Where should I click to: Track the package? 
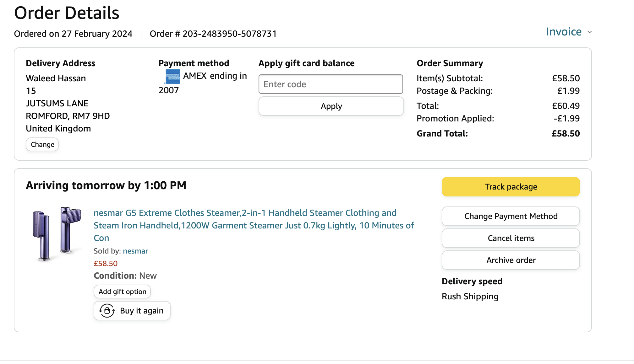point(511,187)
